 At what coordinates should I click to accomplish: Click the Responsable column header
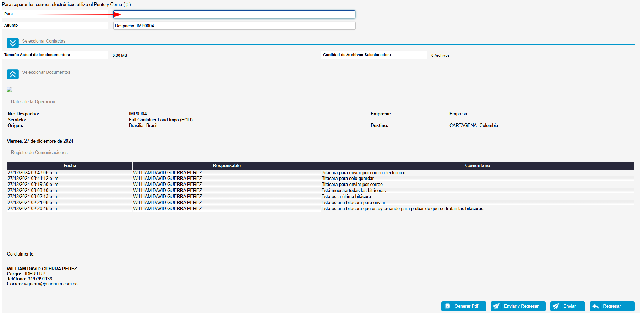[227, 166]
